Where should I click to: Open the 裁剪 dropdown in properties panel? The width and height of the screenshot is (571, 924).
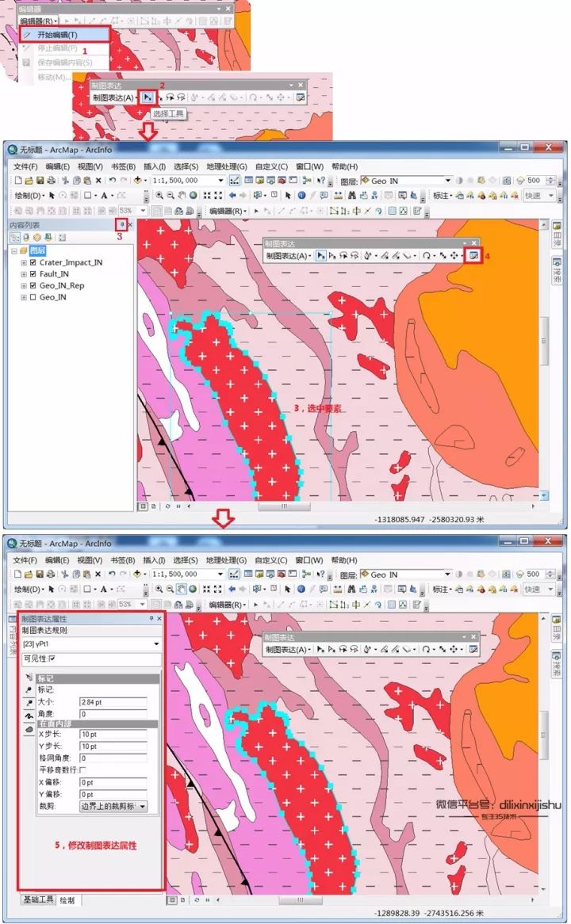[x=113, y=806]
